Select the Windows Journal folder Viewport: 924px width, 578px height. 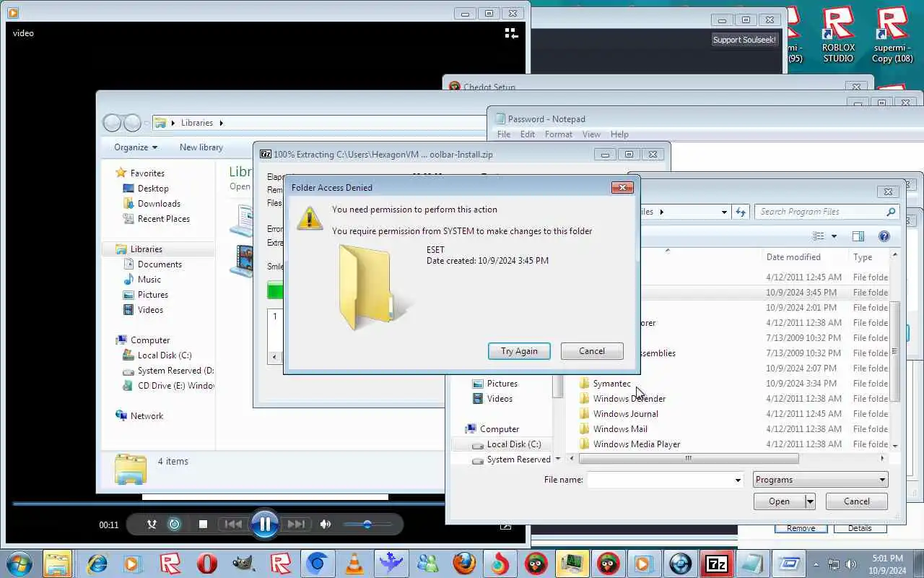point(625,414)
